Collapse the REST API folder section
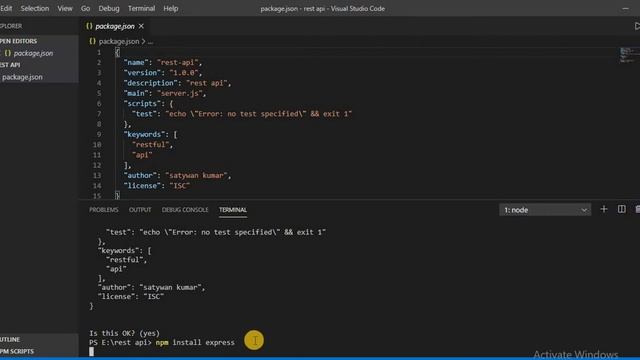Image resolution: width=640 pixels, height=360 pixels. pyautogui.click(x=10, y=65)
